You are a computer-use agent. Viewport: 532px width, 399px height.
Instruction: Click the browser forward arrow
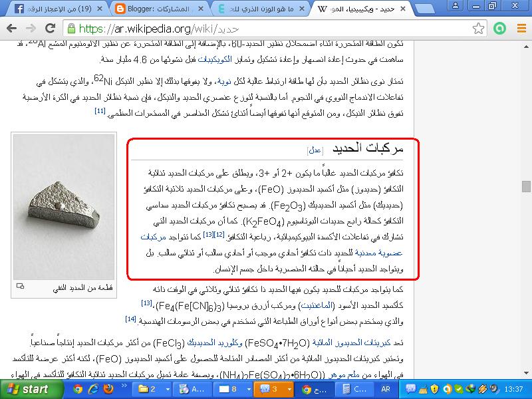[31, 29]
